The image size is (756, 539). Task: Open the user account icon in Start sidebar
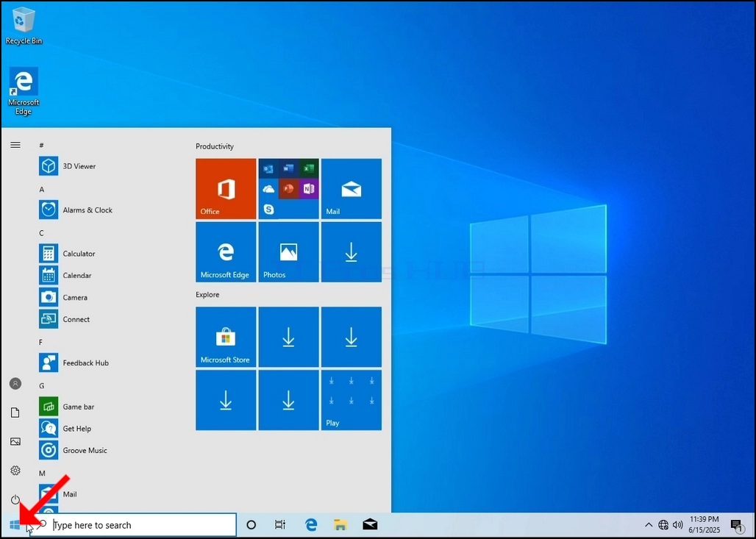[x=15, y=384]
